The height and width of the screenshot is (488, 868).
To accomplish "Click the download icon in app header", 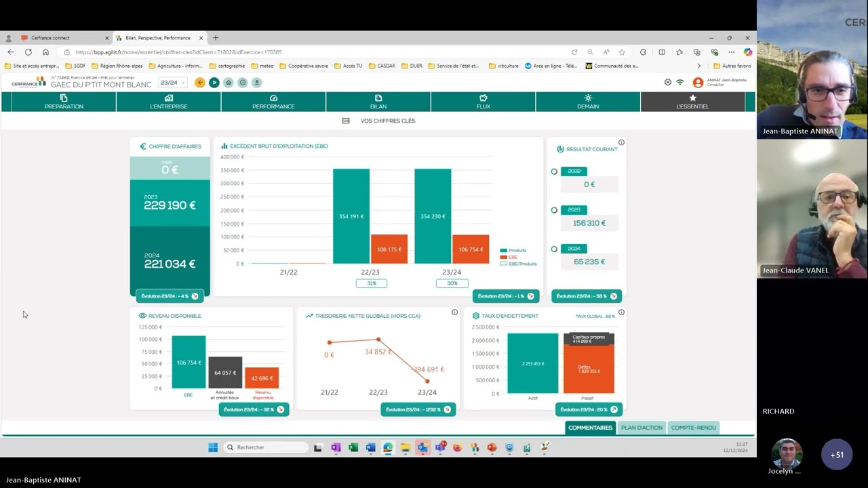I will [x=257, y=83].
